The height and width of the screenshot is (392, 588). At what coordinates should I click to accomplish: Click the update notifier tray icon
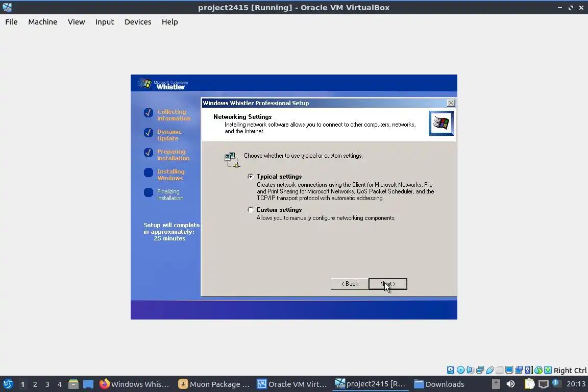tap(556, 383)
